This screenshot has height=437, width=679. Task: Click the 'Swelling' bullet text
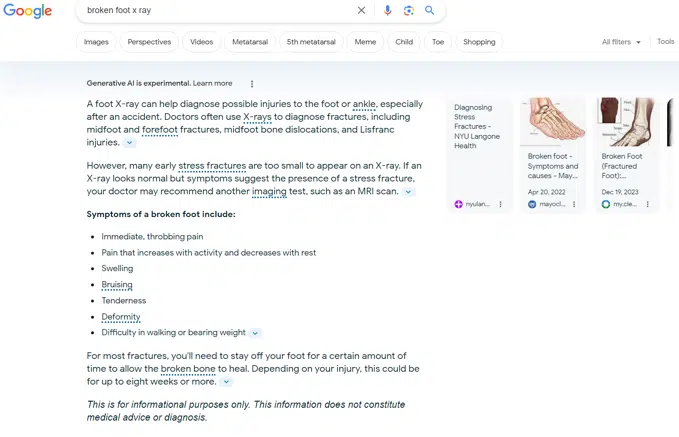tap(117, 269)
